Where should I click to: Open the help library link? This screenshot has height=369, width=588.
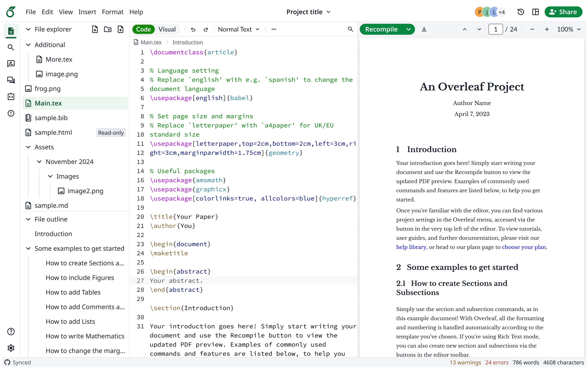[x=411, y=247]
